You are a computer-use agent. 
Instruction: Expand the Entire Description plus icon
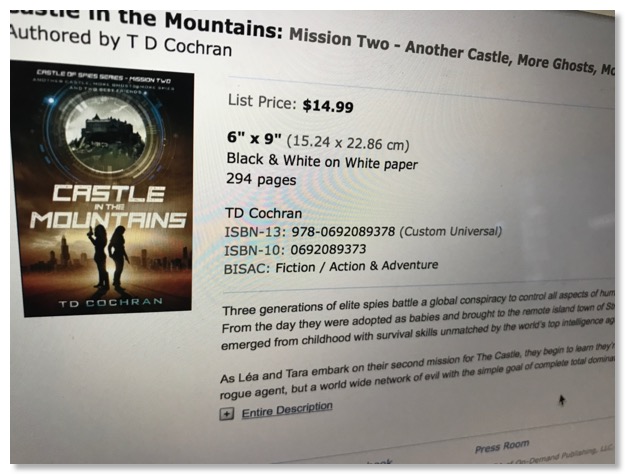click(x=226, y=412)
